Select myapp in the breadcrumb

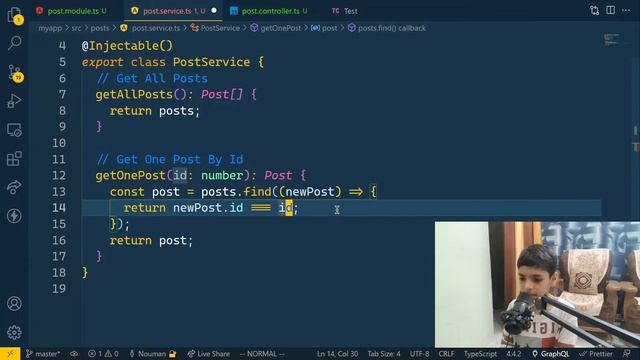click(50, 28)
